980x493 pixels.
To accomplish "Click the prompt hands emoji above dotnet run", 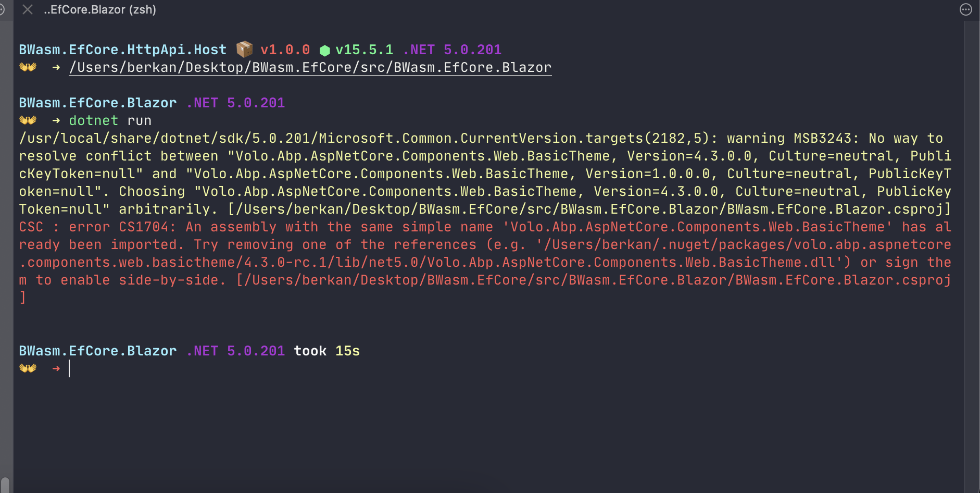I will point(28,120).
